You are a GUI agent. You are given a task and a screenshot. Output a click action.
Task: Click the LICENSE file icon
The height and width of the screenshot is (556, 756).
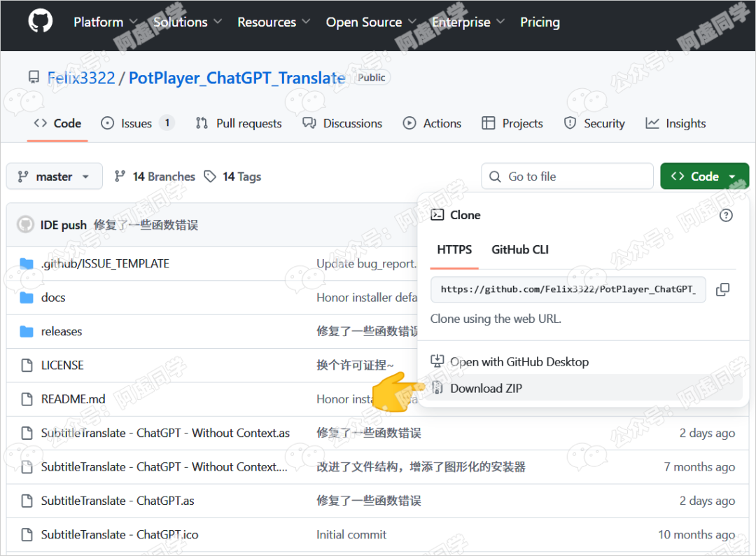pyautogui.click(x=27, y=366)
